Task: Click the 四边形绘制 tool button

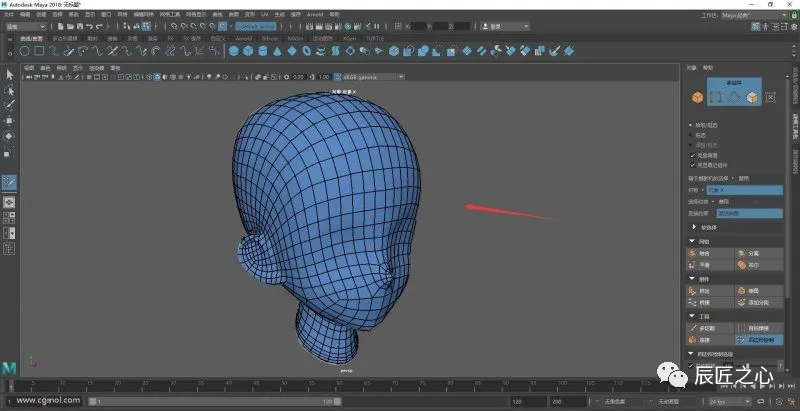Action: click(x=759, y=340)
